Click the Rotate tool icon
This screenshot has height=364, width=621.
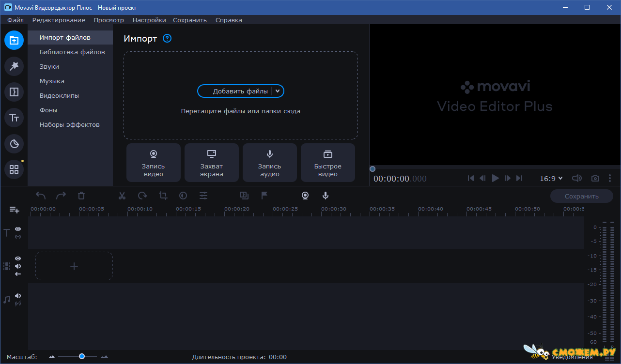click(x=142, y=196)
